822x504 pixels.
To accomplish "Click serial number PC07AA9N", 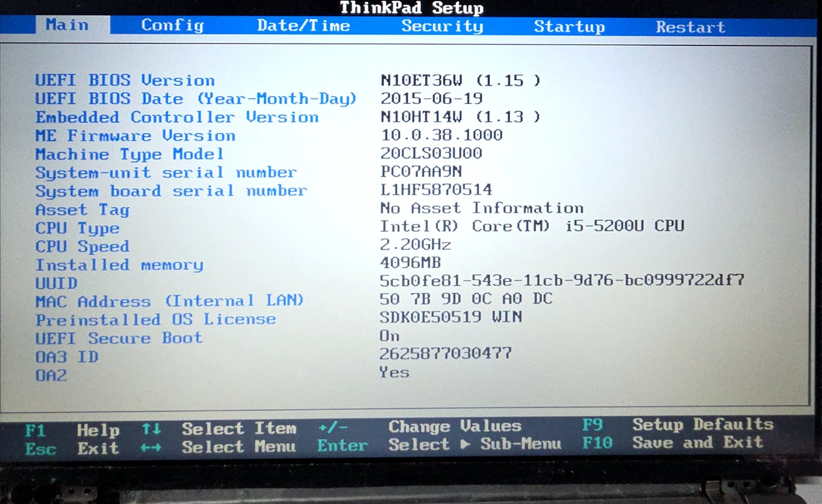I will tap(421, 171).
